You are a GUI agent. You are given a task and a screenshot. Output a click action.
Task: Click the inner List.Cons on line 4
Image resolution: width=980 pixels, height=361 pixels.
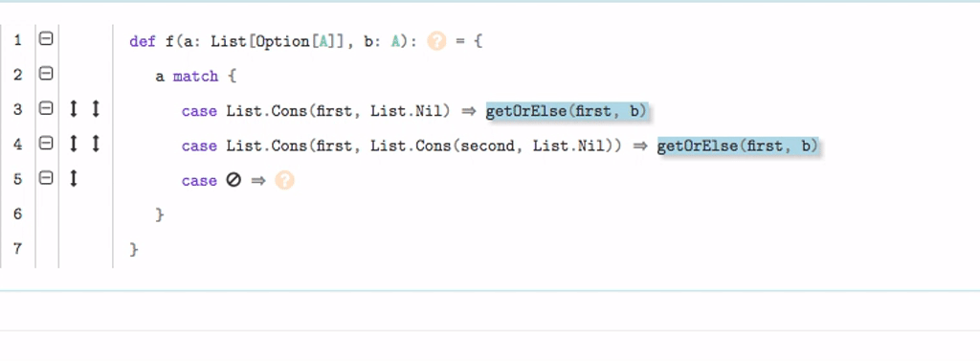click(x=411, y=147)
